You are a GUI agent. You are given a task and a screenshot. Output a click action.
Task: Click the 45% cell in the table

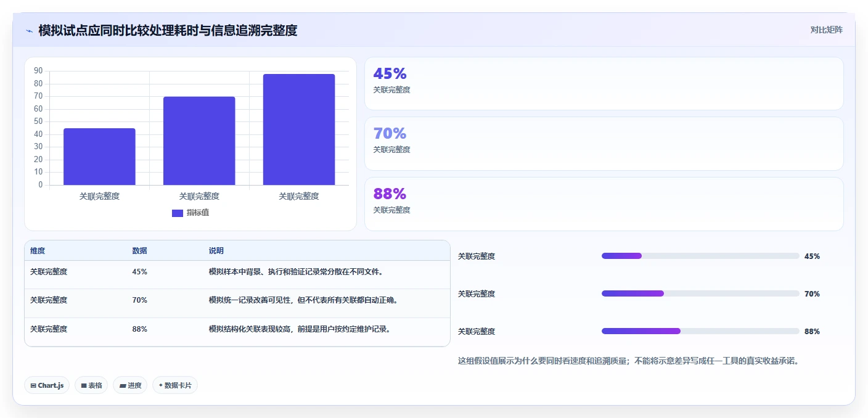point(139,271)
